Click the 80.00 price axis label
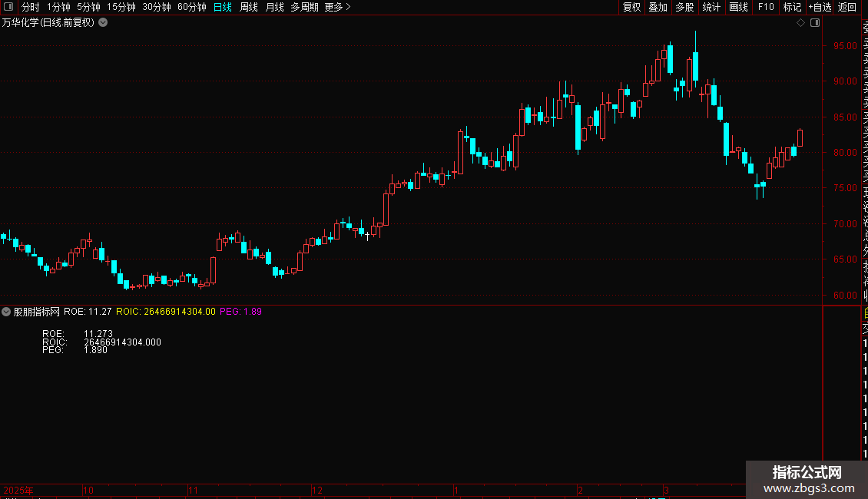Image resolution: width=868 pixels, height=499 pixels. [x=845, y=153]
